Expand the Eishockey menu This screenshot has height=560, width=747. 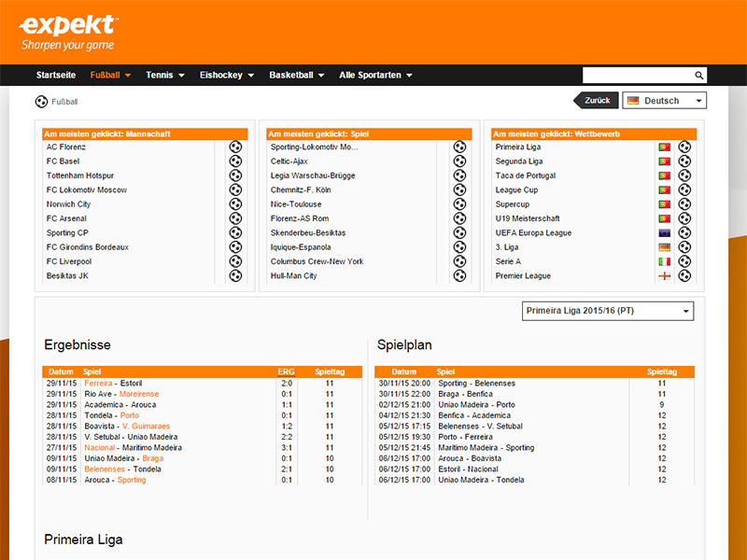(227, 76)
